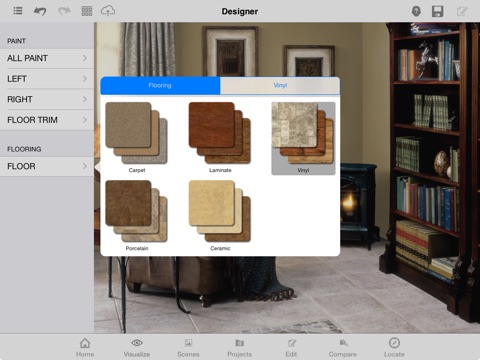Switch to the Vinyl tab
Viewport: 480px width, 360px height.
pyautogui.click(x=280, y=85)
